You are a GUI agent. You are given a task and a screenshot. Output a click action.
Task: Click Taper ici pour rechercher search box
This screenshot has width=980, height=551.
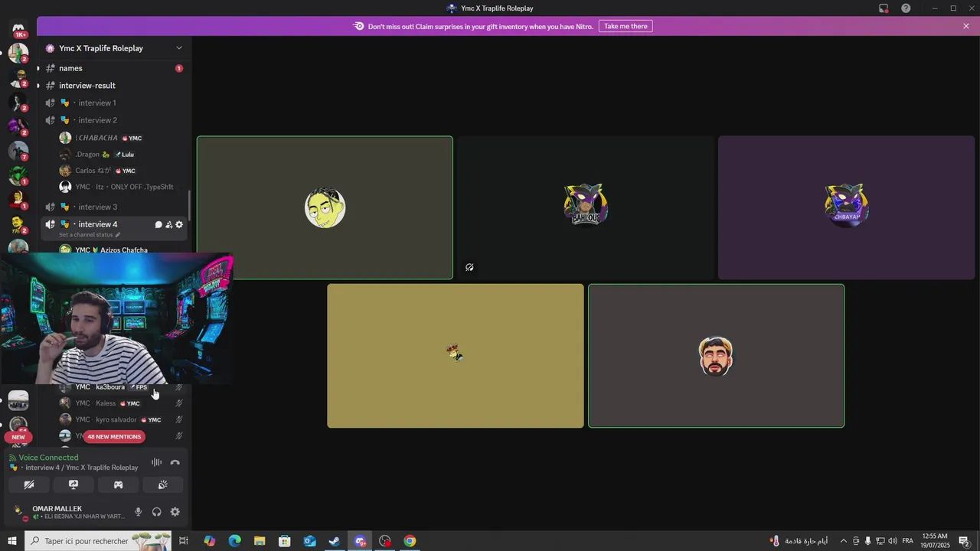(97, 541)
